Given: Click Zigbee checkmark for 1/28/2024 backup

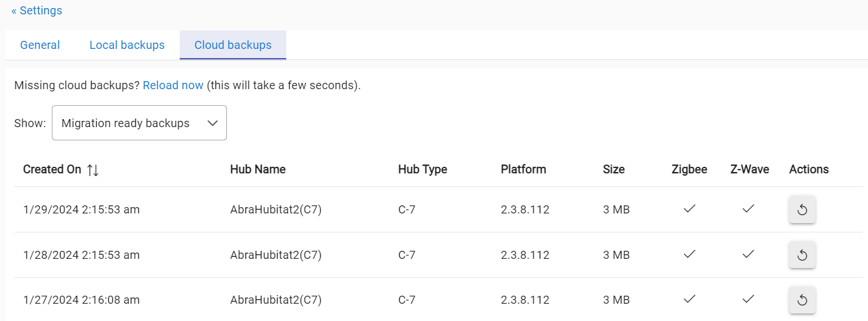Looking at the screenshot, I should pos(689,254).
